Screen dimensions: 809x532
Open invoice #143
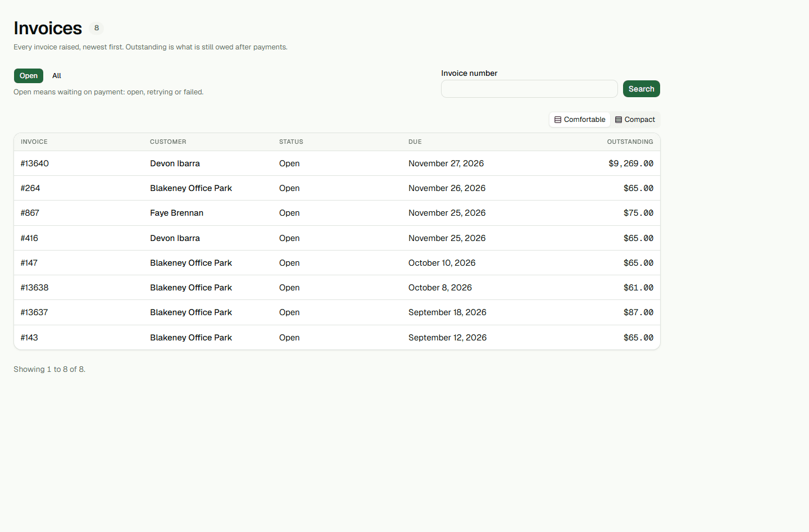click(29, 338)
